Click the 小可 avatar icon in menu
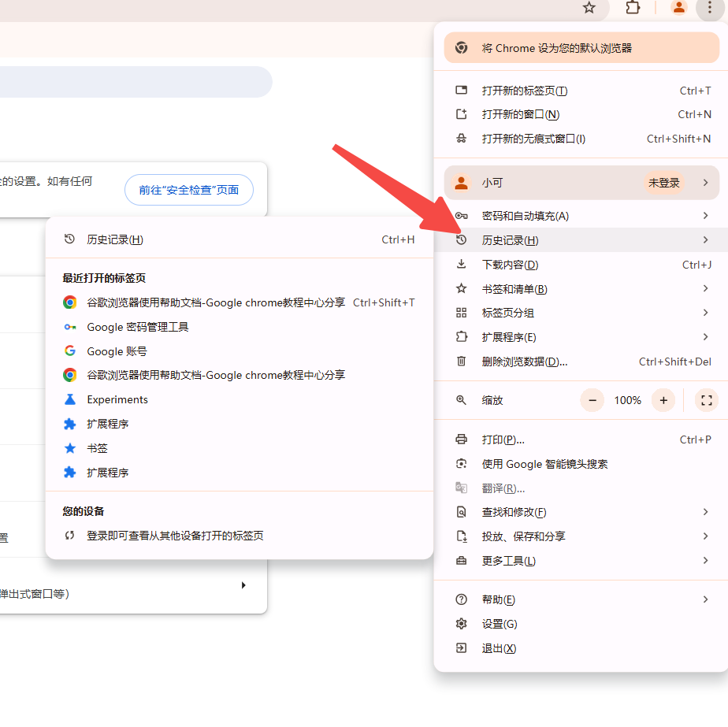Screen dimensions: 728x727 pos(461,183)
